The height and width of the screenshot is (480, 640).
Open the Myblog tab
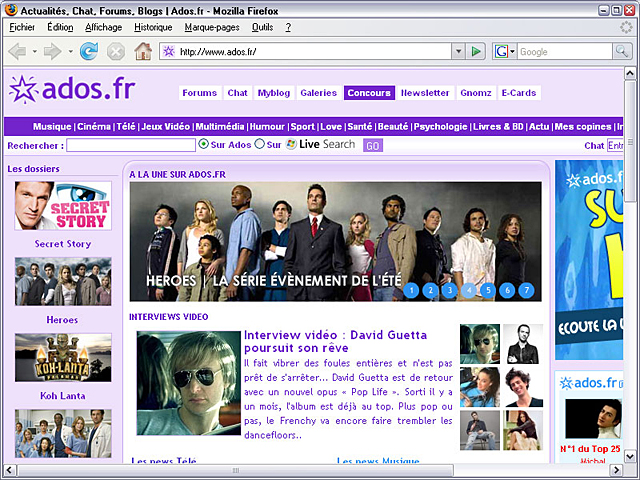pyautogui.click(x=273, y=93)
